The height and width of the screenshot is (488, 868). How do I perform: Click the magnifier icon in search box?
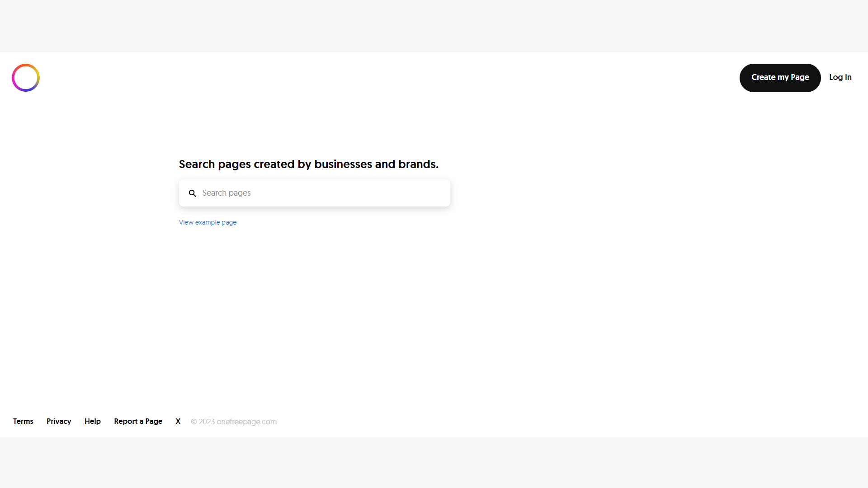[x=193, y=193]
